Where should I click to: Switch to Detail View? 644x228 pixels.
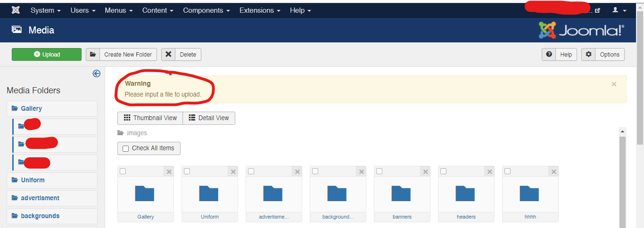[x=209, y=118]
